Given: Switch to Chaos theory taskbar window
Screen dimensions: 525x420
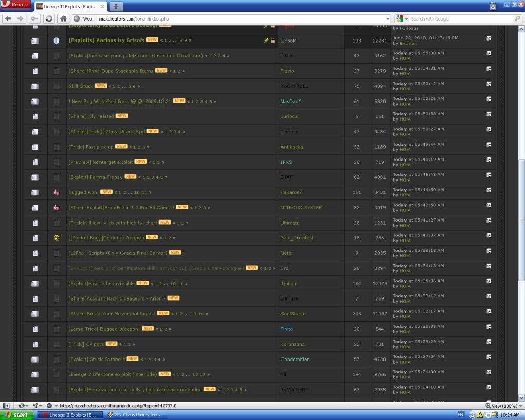Looking at the screenshot, I should [x=136, y=415].
